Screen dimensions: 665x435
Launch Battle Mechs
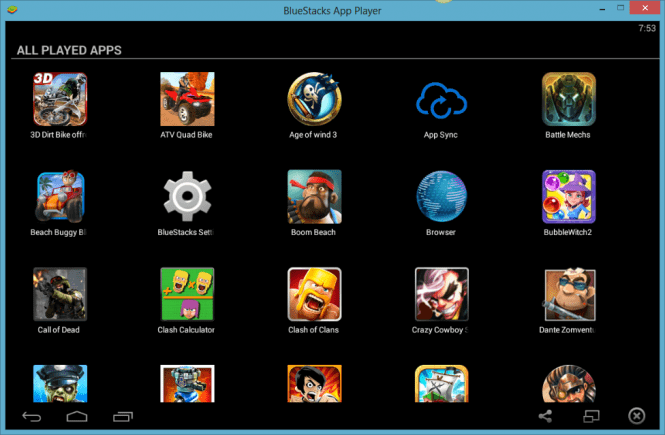[569, 99]
